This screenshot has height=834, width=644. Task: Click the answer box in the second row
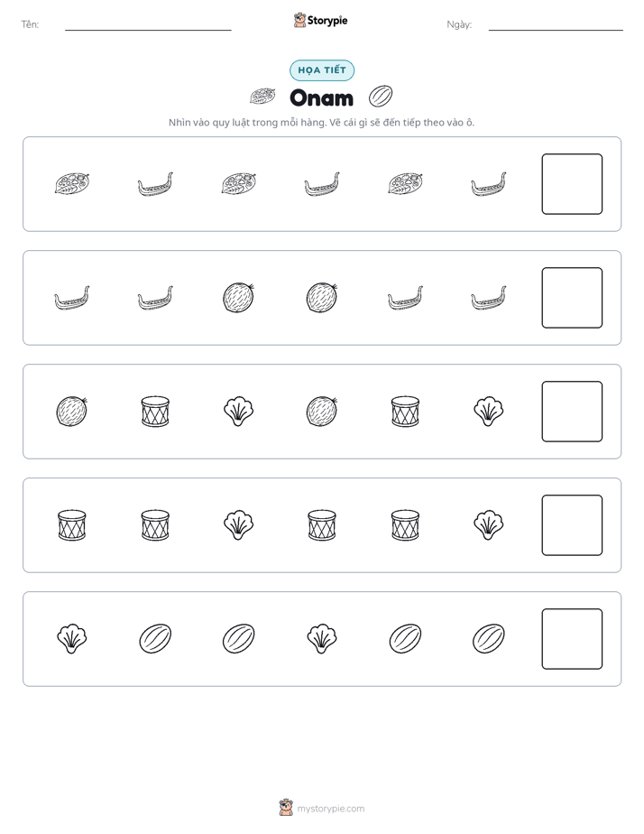pos(572,298)
